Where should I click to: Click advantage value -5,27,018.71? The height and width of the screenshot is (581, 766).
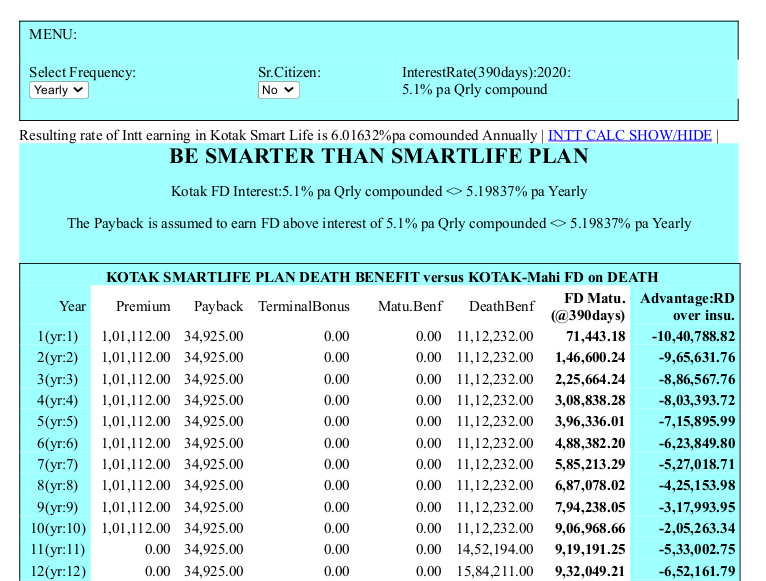(x=697, y=465)
